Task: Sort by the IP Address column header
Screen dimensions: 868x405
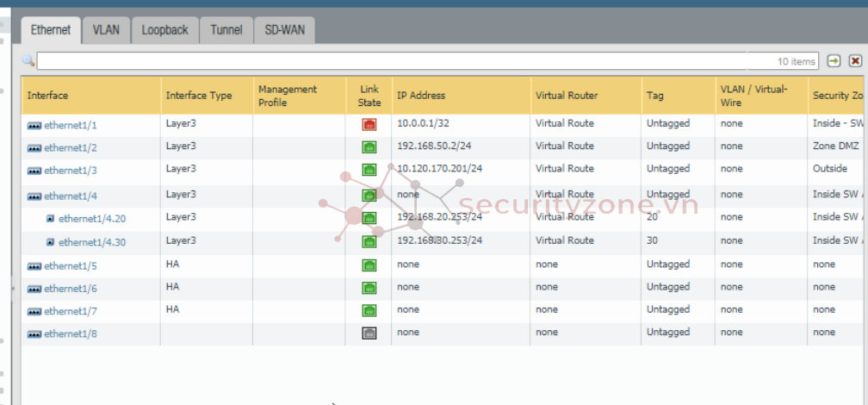Action: 421,96
